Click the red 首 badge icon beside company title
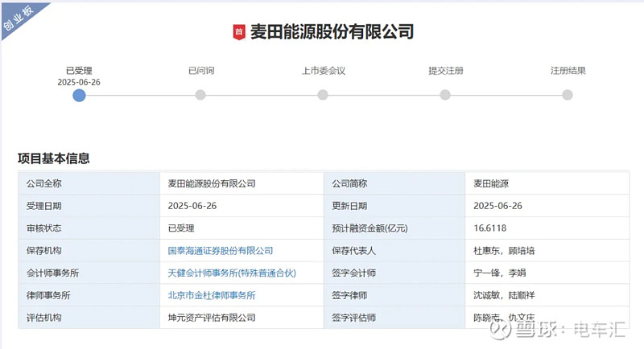Image resolution: width=644 pixels, height=349 pixels. click(x=239, y=32)
